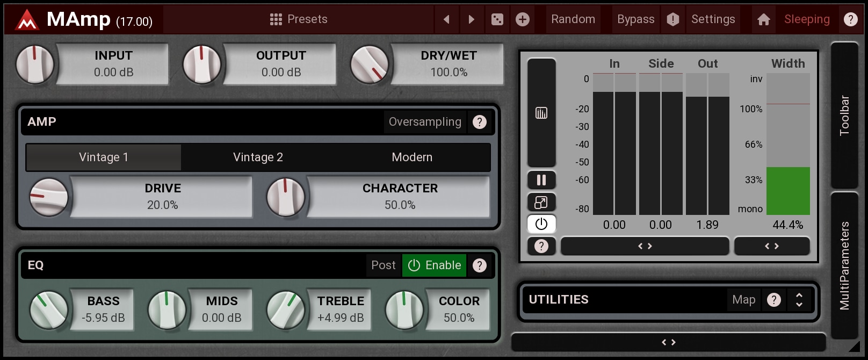Open the home icon in title bar
Image resolution: width=868 pixels, height=360 pixels.
click(763, 20)
